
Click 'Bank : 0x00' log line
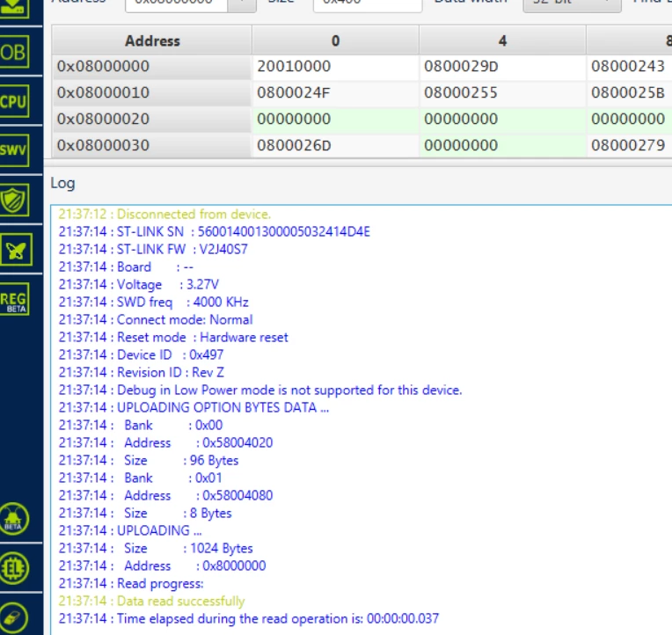click(x=141, y=425)
